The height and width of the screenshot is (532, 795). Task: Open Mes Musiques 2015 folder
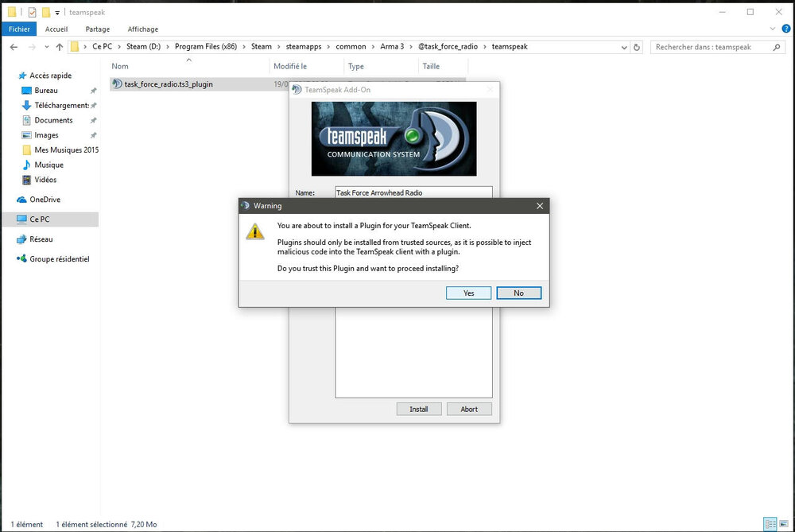67,150
